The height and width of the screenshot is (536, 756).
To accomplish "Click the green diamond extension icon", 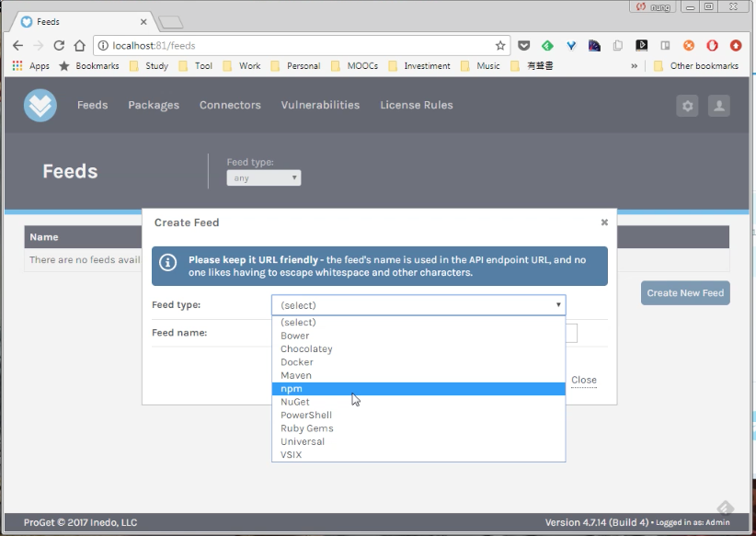I will (x=547, y=45).
